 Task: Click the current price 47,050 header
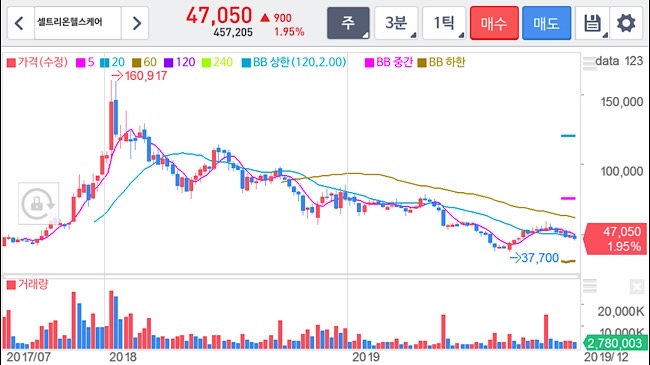pos(219,16)
